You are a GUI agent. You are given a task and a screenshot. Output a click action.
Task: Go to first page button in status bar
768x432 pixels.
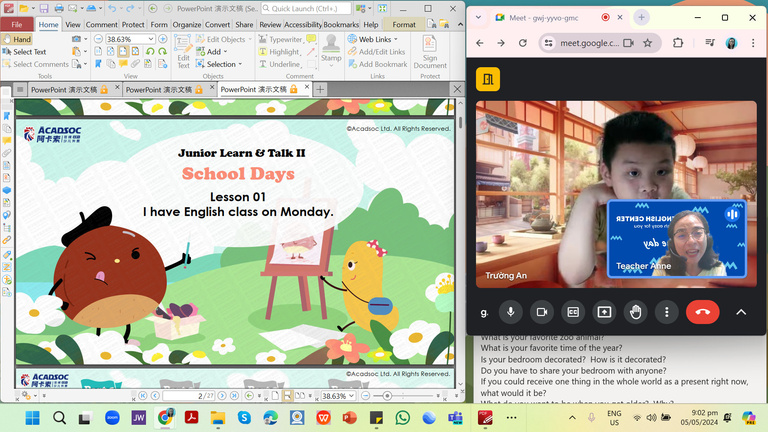(143, 395)
